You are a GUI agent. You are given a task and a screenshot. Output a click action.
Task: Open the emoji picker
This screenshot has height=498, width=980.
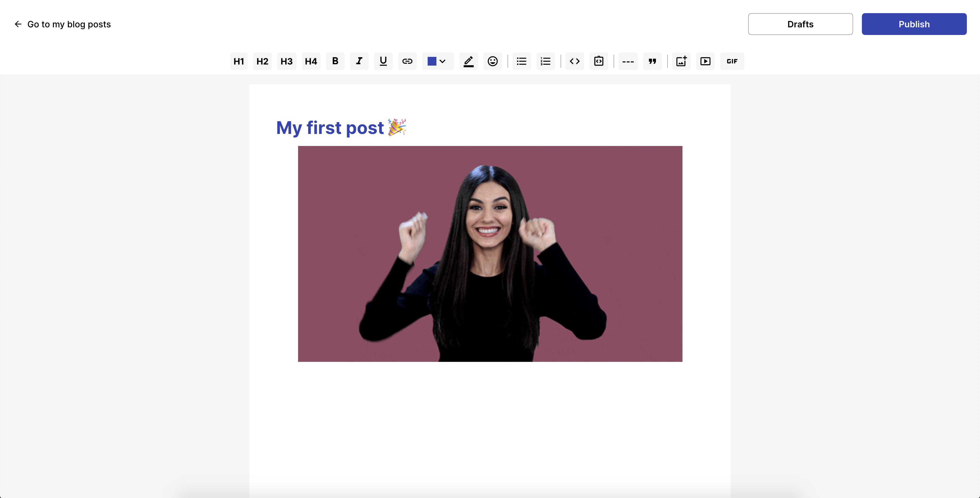[x=492, y=61]
